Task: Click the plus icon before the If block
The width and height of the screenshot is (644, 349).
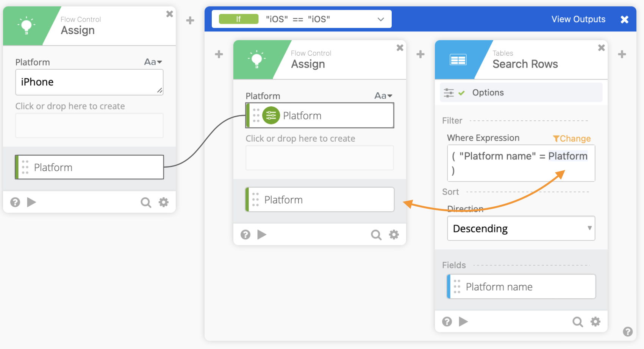Action: [x=190, y=20]
